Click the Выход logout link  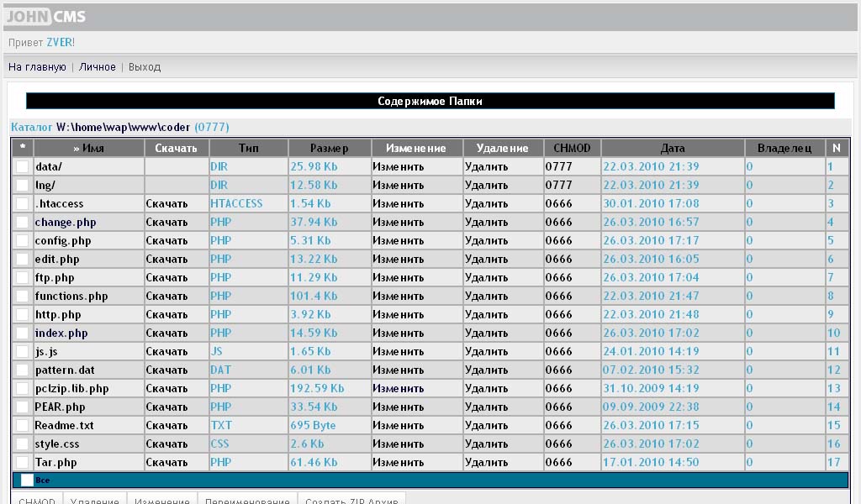pyautogui.click(x=145, y=66)
